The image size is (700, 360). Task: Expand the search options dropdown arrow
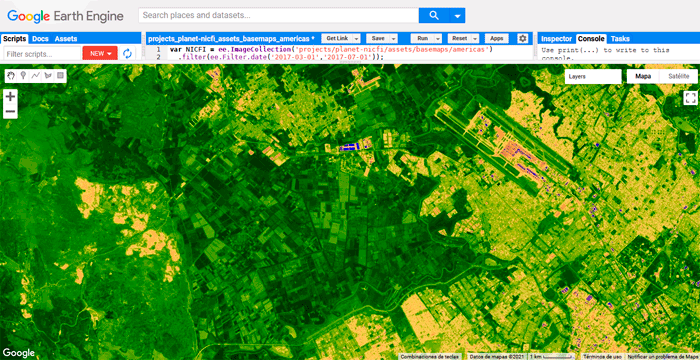(457, 16)
